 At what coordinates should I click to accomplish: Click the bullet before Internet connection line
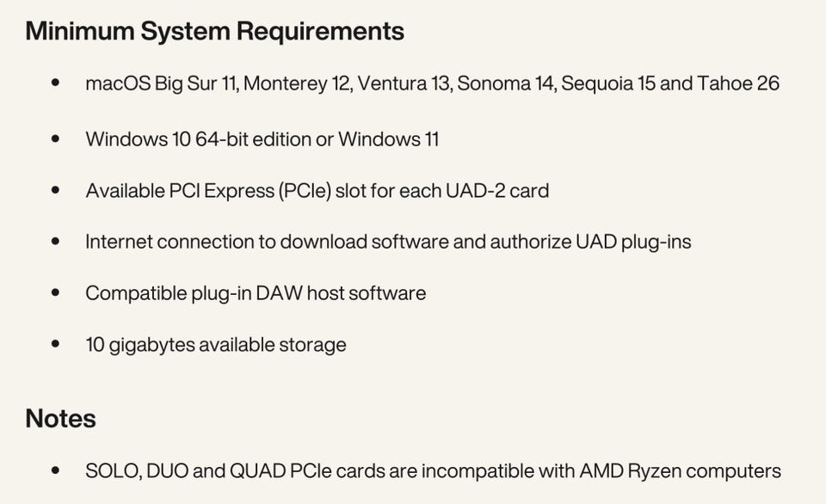click(x=56, y=242)
